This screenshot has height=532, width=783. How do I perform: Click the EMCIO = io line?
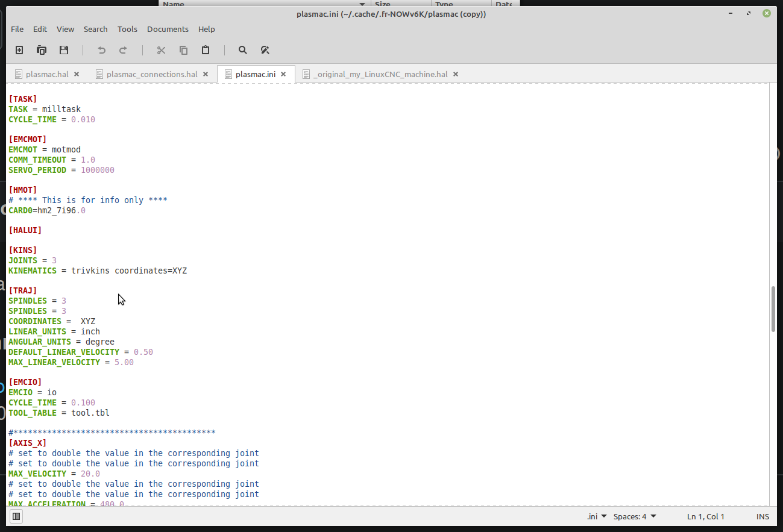click(33, 392)
